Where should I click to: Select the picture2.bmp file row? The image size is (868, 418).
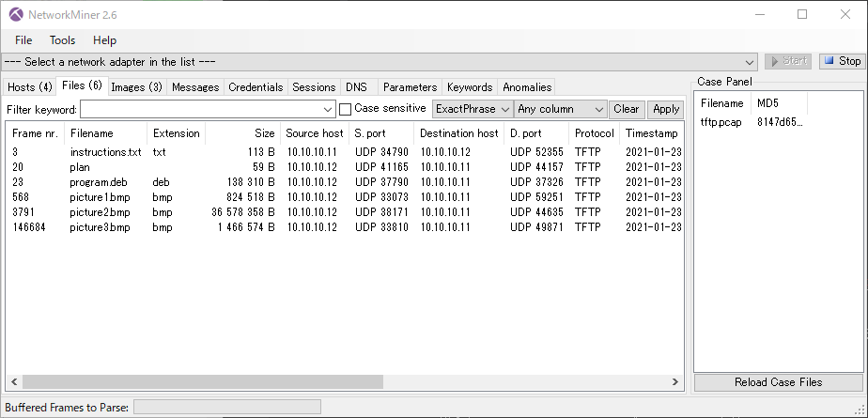click(x=346, y=212)
